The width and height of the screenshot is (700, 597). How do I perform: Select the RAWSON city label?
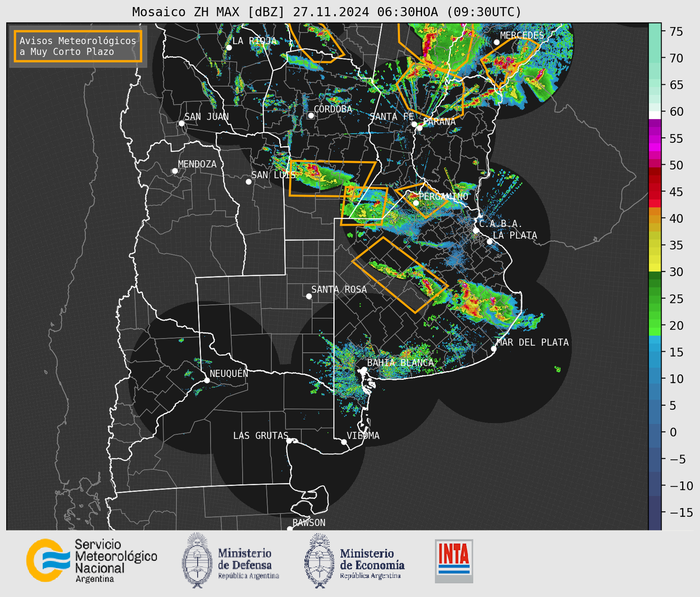309,523
